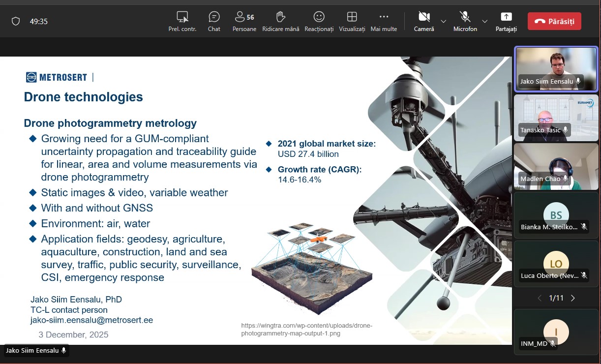Toggle the Cameră on or off
601x364 pixels.
(424, 21)
